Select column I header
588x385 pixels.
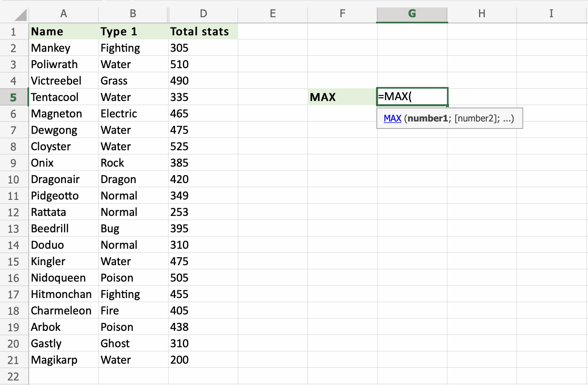(x=551, y=14)
